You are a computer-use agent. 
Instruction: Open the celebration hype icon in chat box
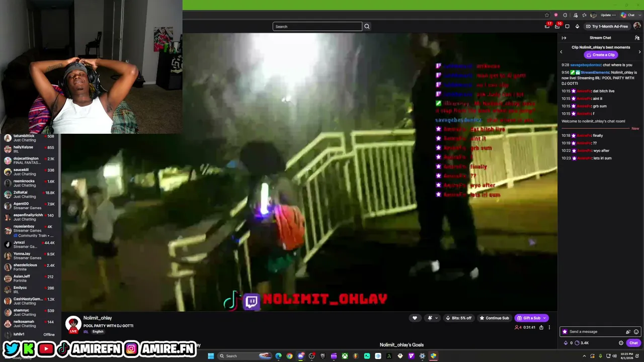coord(628,331)
